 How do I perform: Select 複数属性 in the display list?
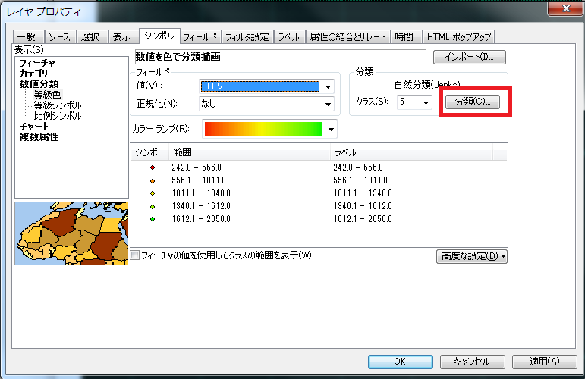[39, 137]
